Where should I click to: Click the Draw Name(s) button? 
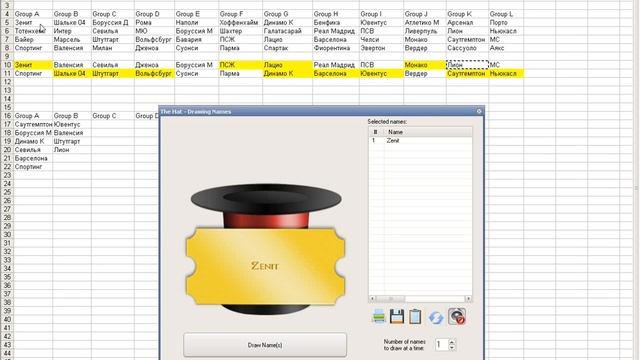click(265, 345)
